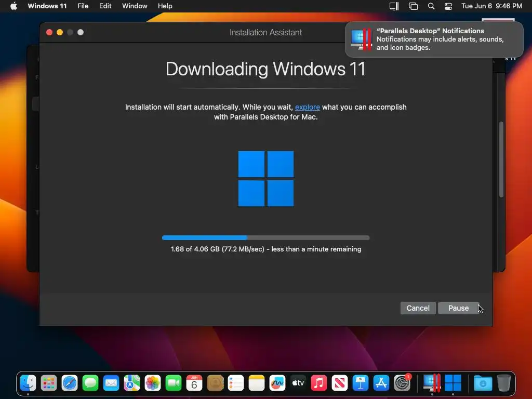Open Contacts from the Dock
532x399 pixels.
[x=215, y=383]
